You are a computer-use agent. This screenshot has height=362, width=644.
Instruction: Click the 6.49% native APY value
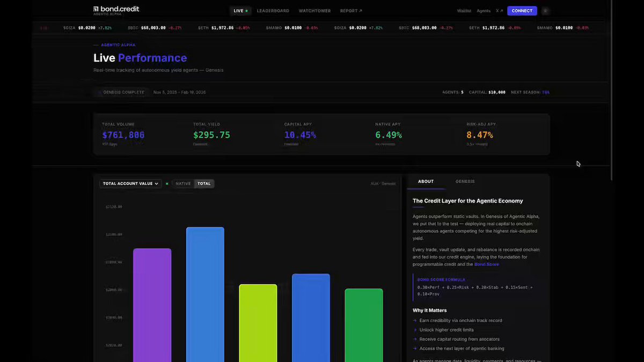[x=389, y=135]
